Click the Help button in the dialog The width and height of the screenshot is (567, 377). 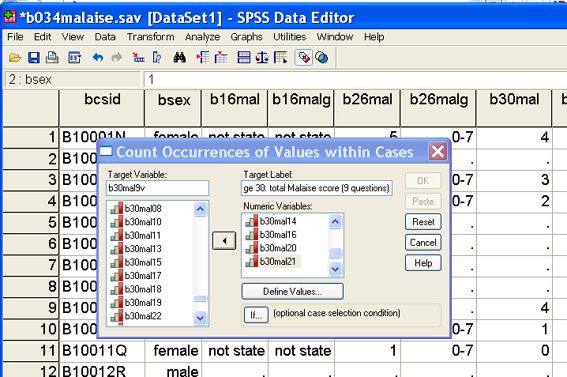pyautogui.click(x=423, y=263)
